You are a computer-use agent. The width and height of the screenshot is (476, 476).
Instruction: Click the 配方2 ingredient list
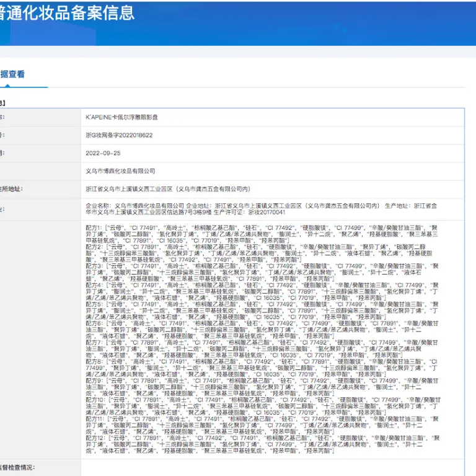pos(259,253)
